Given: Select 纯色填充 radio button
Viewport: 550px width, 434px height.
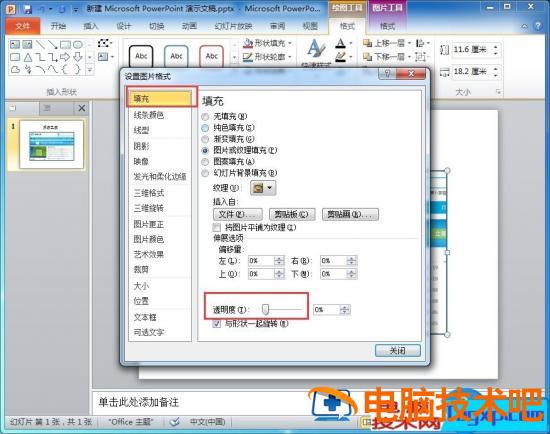Looking at the screenshot, I should click(205, 128).
